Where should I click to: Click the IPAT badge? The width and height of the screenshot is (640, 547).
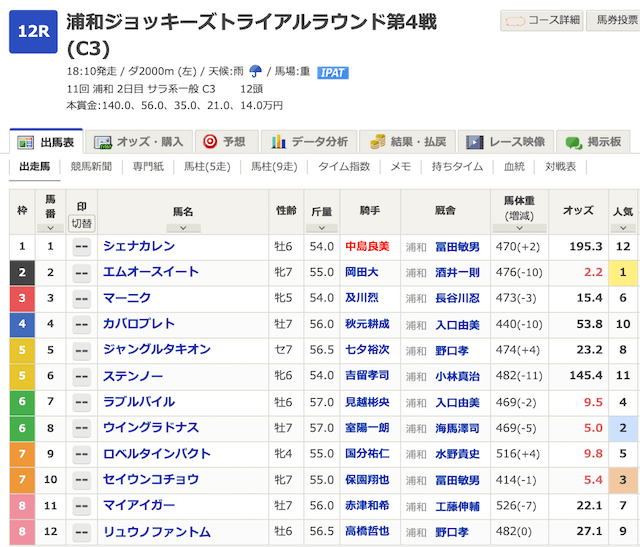333,73
